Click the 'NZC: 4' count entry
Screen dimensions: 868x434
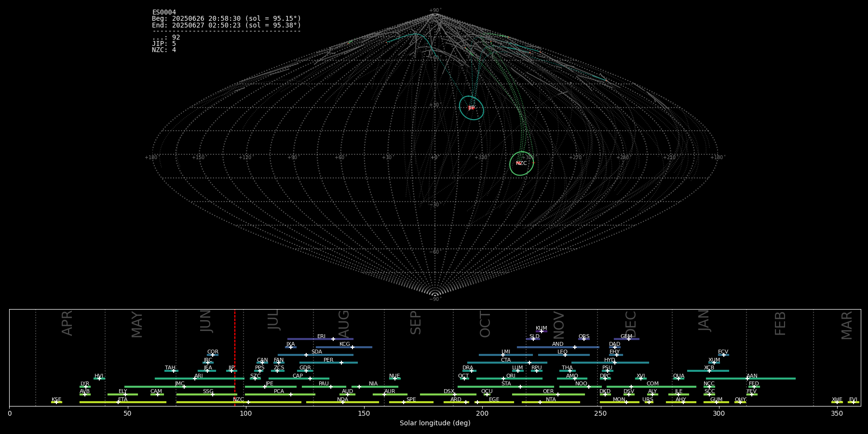coord(164,50)
